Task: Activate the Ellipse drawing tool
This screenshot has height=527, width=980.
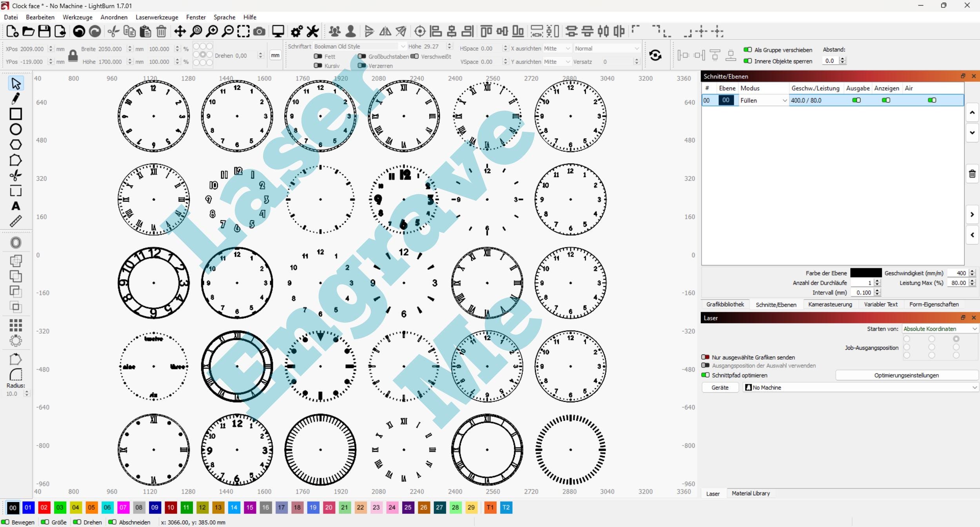Action: pos(16,129)
